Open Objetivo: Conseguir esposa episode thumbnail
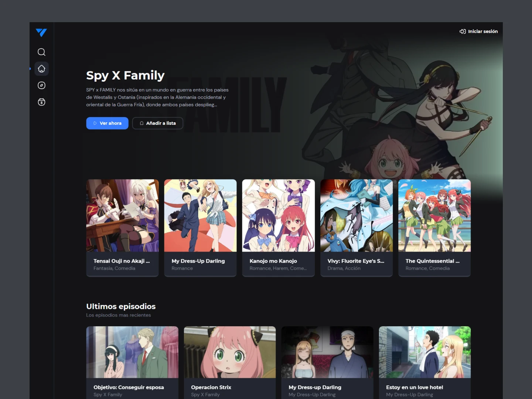 [x=132, y=352]
